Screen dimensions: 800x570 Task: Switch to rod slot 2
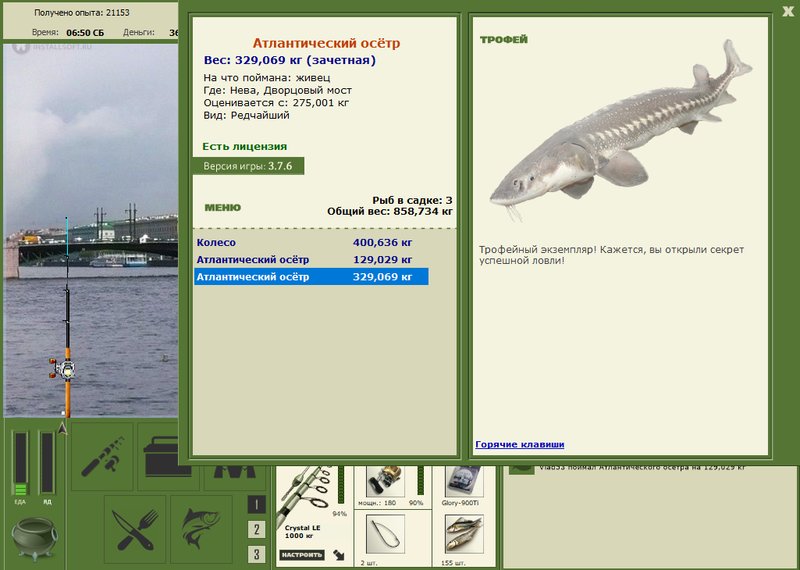pyautogui.click(x=256, y=529)
